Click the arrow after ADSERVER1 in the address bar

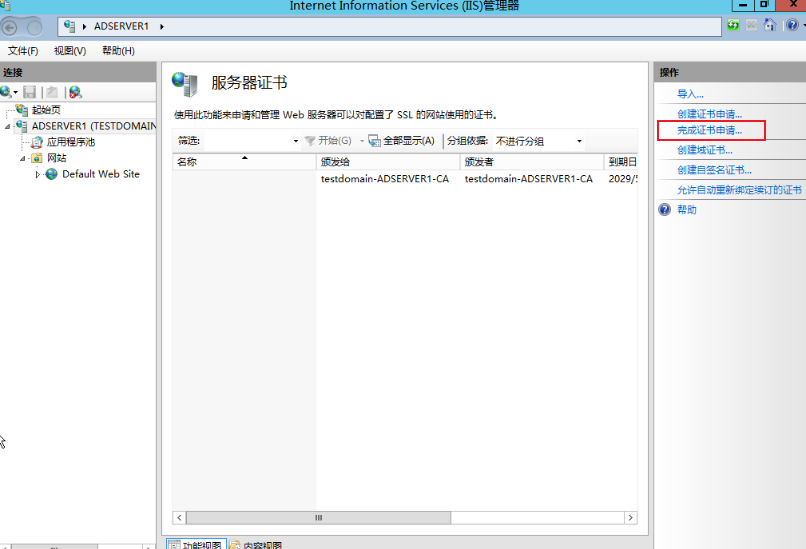coord(161,27)
